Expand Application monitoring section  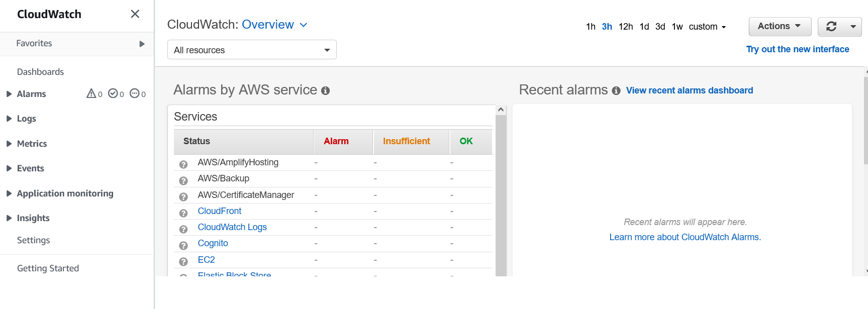(9, 193)
